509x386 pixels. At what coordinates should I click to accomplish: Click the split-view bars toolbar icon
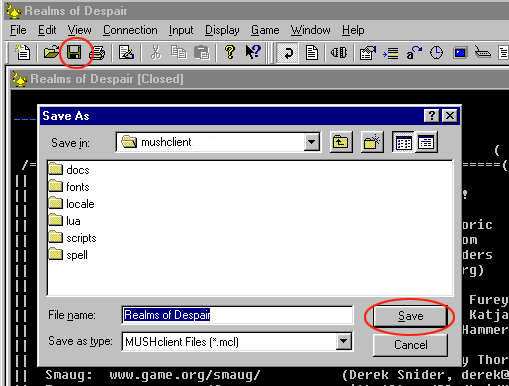tap(339, 53)
